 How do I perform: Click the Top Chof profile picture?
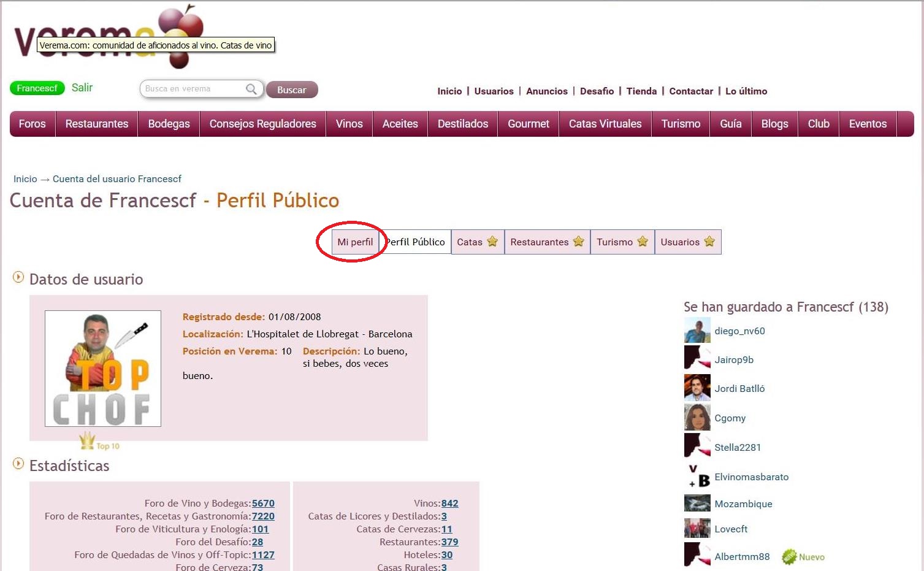[x=103, y=369]
